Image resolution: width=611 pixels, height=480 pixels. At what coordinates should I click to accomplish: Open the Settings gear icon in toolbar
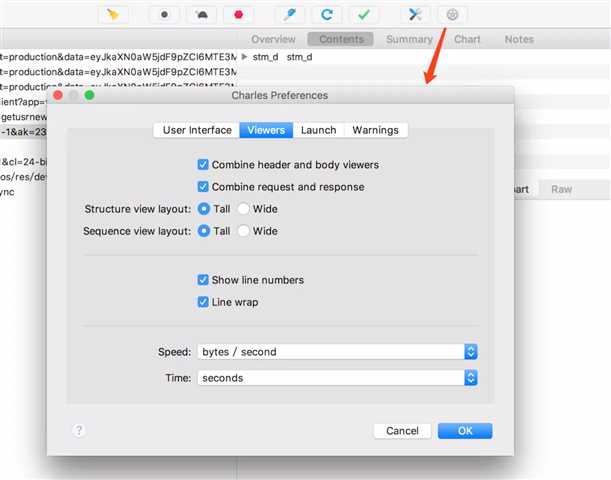coord(452,15)
